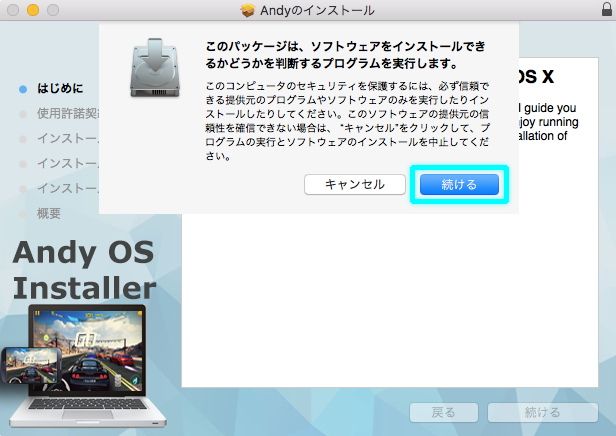Click the dialog's security explanation paragraph
This screenshot has height=436, width=616.
pos(347,121)
